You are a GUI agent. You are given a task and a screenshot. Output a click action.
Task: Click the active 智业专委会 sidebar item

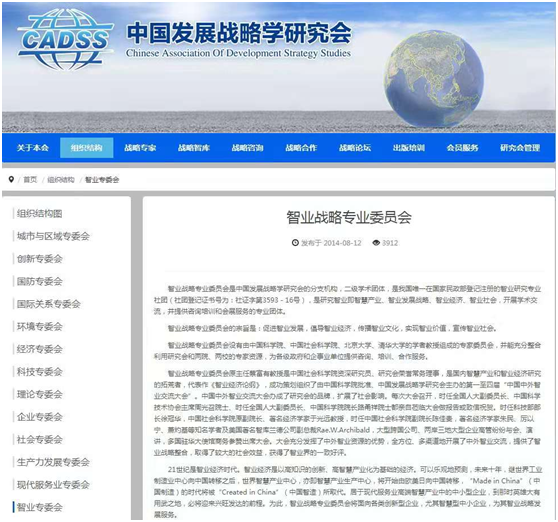tap(40, 507)
